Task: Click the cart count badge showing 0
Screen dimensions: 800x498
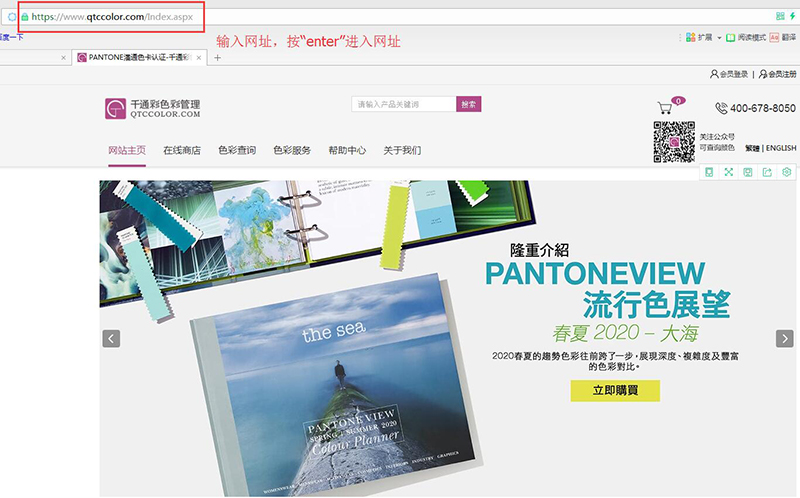Action: [678, 101]
